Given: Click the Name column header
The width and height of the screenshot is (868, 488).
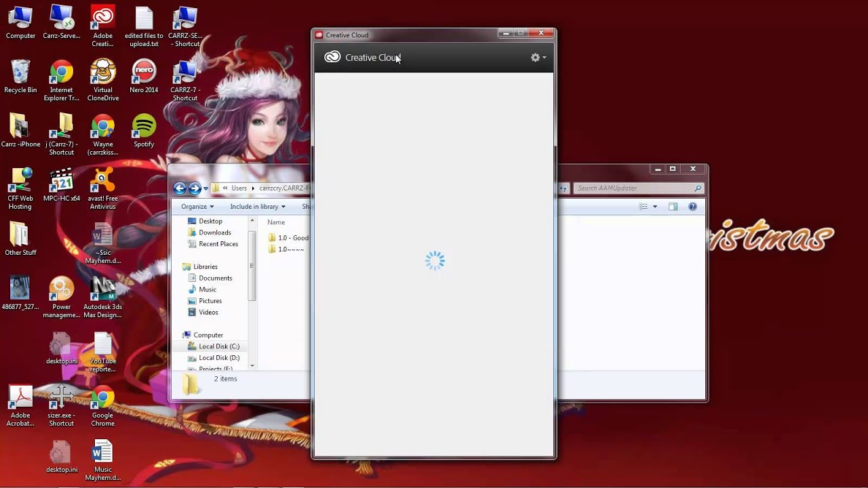Looking at the screenshot, I should [276, 222].
